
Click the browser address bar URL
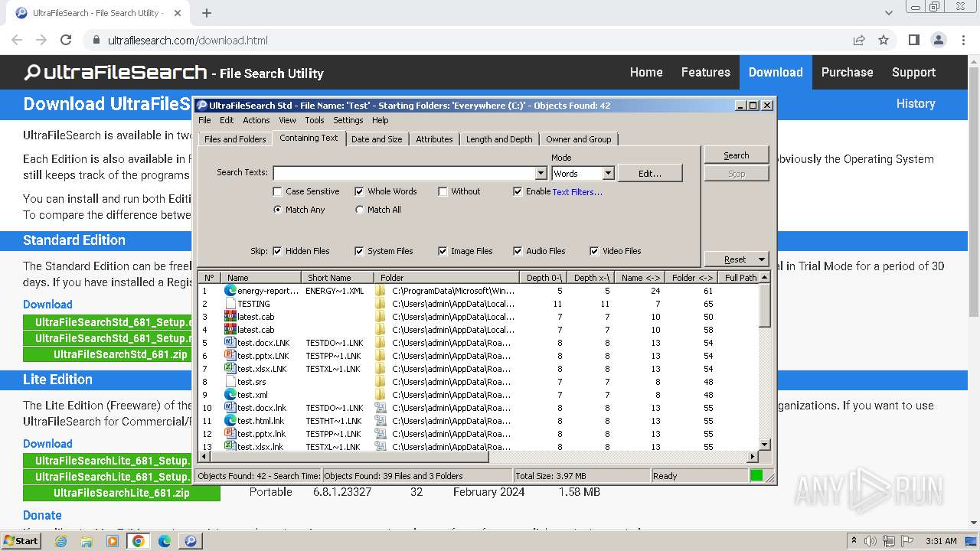click(188, 41)
